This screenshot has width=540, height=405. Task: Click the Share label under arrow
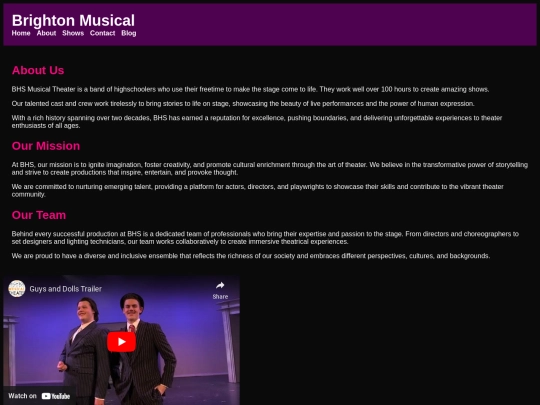[220, 297]
